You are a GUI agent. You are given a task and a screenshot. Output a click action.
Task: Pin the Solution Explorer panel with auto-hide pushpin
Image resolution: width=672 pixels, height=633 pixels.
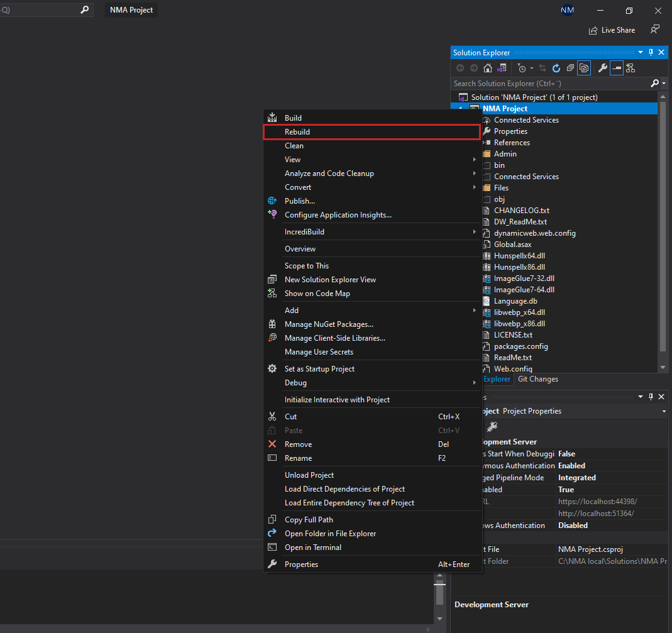(x=651, y=53)
